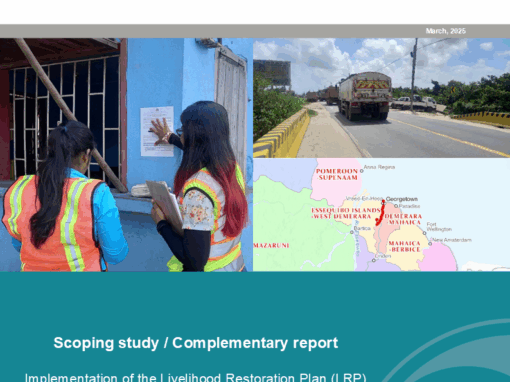Viewport: 510px width, 382px height.
Task: Click the photo of trucks on the road
Action: click(x=381, y=98)
